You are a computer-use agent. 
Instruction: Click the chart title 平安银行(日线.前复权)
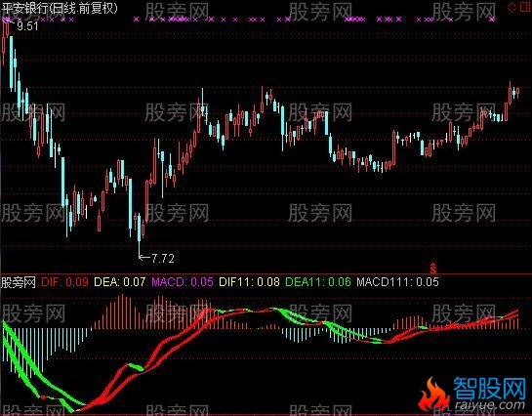coord(60,8)
